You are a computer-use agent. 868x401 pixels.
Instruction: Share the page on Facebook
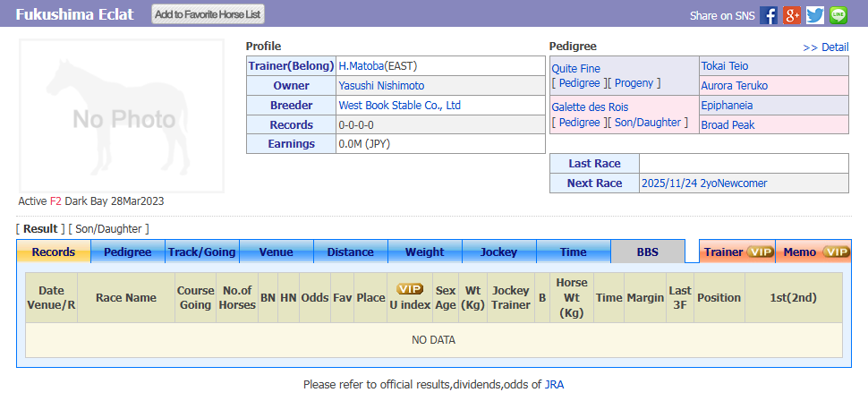(769, 15)
